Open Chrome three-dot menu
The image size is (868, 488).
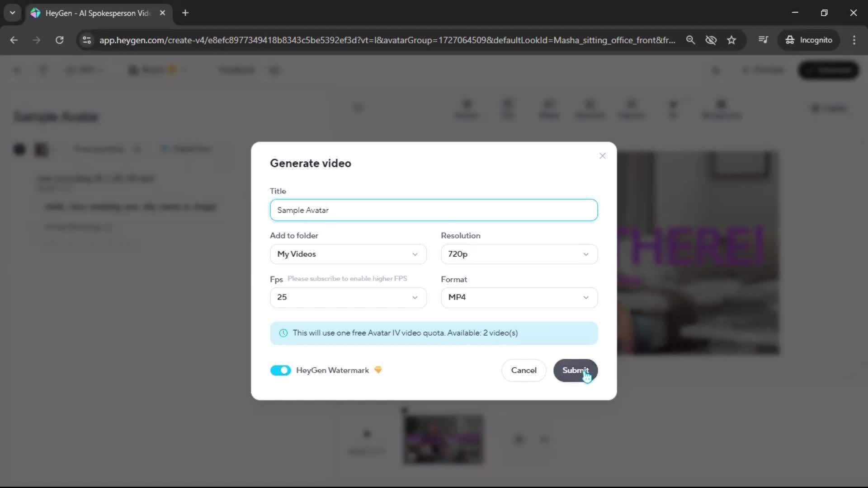tap(854, 40)
